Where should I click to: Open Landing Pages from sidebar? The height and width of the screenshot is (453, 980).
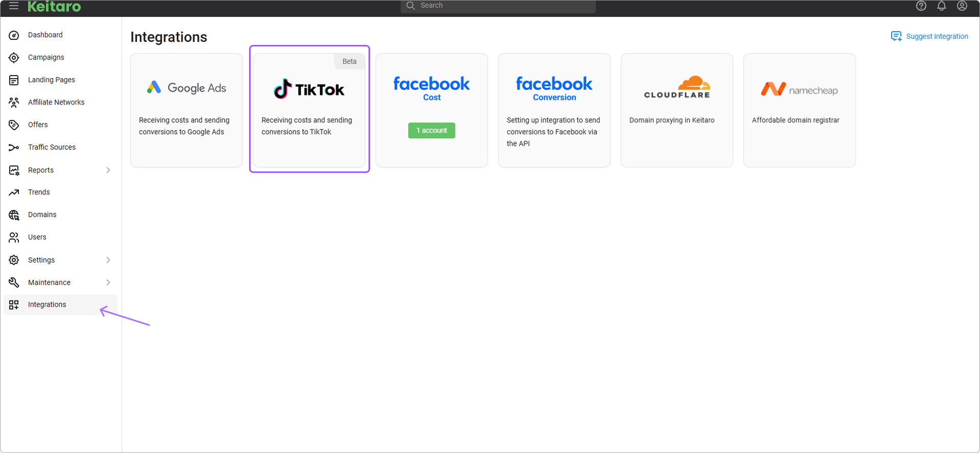point(51,80)
